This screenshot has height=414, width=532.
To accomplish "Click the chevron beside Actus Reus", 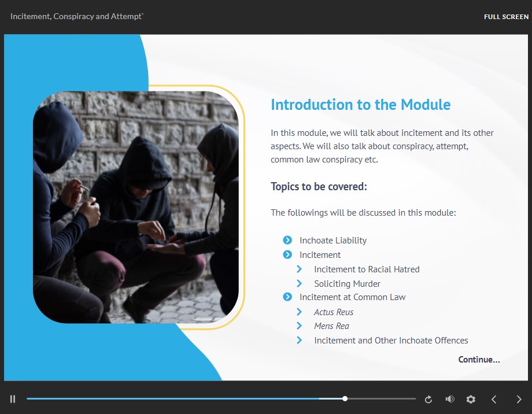I will 299,312.
